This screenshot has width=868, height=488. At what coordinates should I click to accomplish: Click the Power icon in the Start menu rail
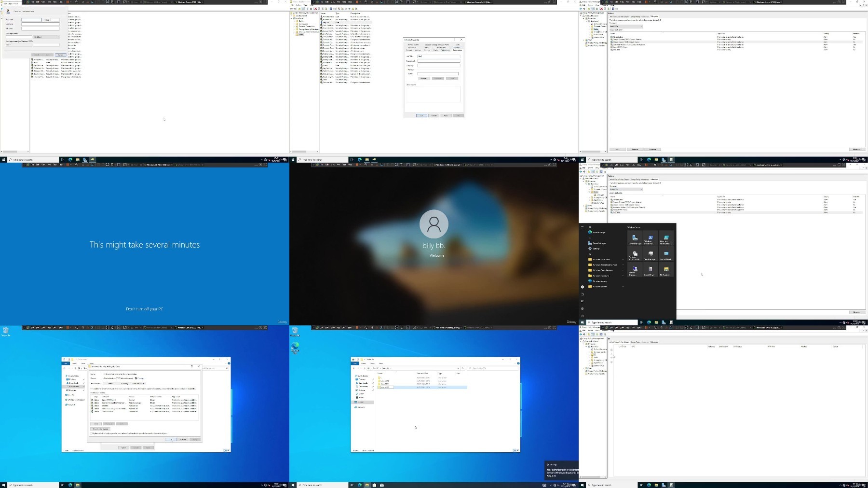point(582,316)
